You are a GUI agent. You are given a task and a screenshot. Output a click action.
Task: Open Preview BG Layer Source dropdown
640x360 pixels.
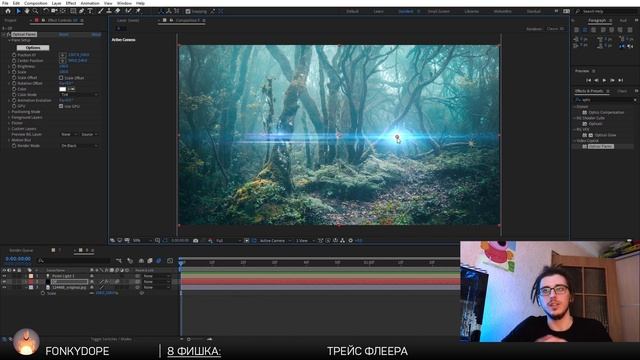click(89, 134)
